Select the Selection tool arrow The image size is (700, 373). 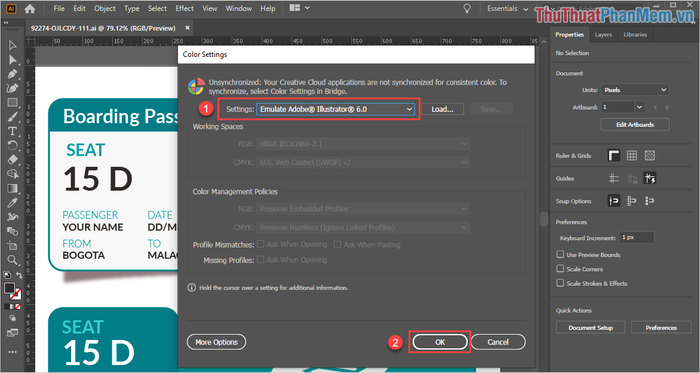12,45
